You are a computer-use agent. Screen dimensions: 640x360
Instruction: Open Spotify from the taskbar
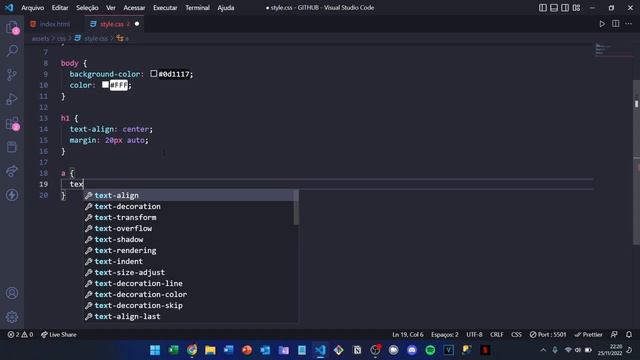coord(430,350)
